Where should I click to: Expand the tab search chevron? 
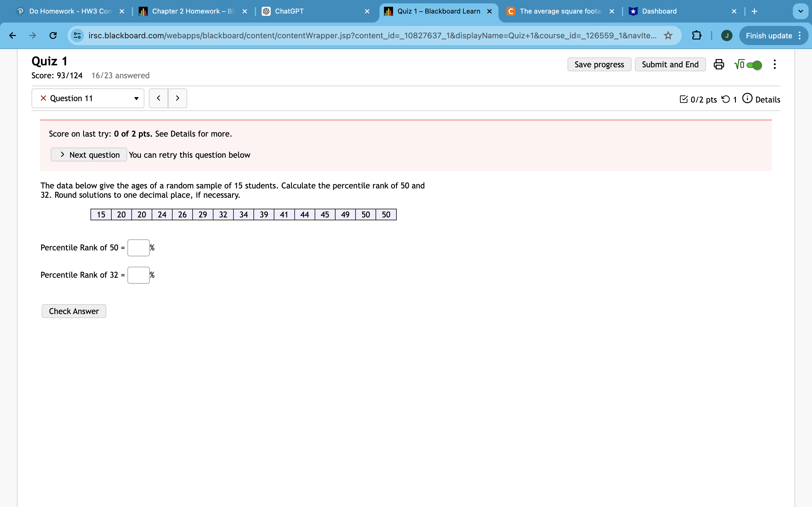coord(801,11)
